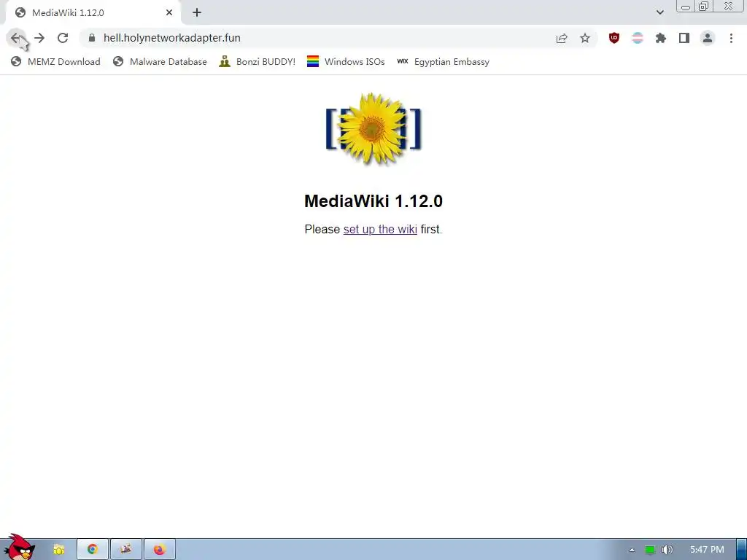Follow the 'set up the wiki' link
Screen dimensions: 747x560
pos(380,230)
